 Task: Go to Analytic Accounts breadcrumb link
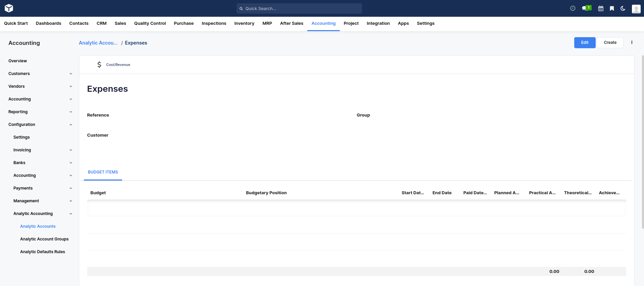point(98,43)
